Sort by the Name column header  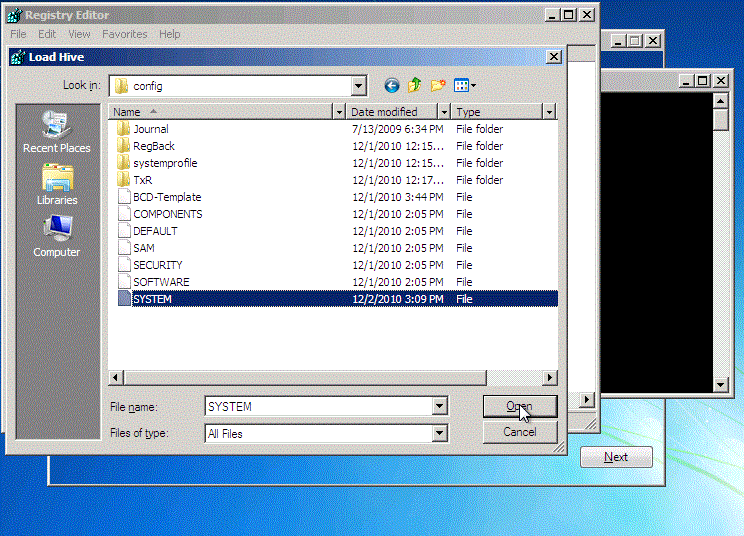tap(221, 112)
